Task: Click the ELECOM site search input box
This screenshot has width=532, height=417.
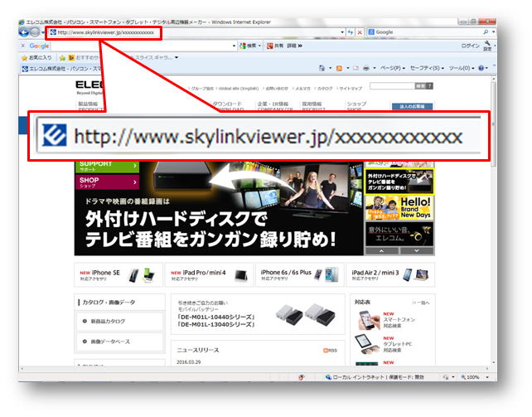Action: (392, 86)
